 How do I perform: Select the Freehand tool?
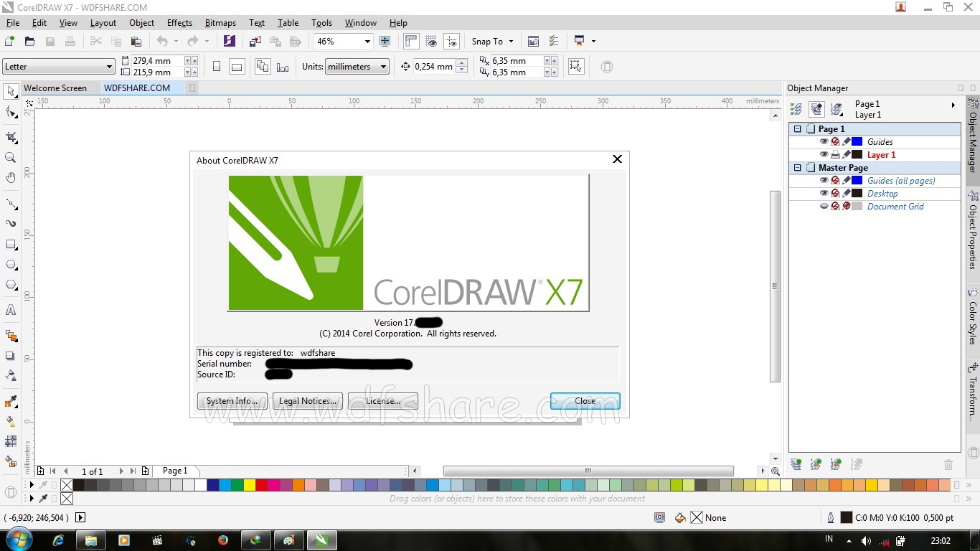[x=11, y=203]
